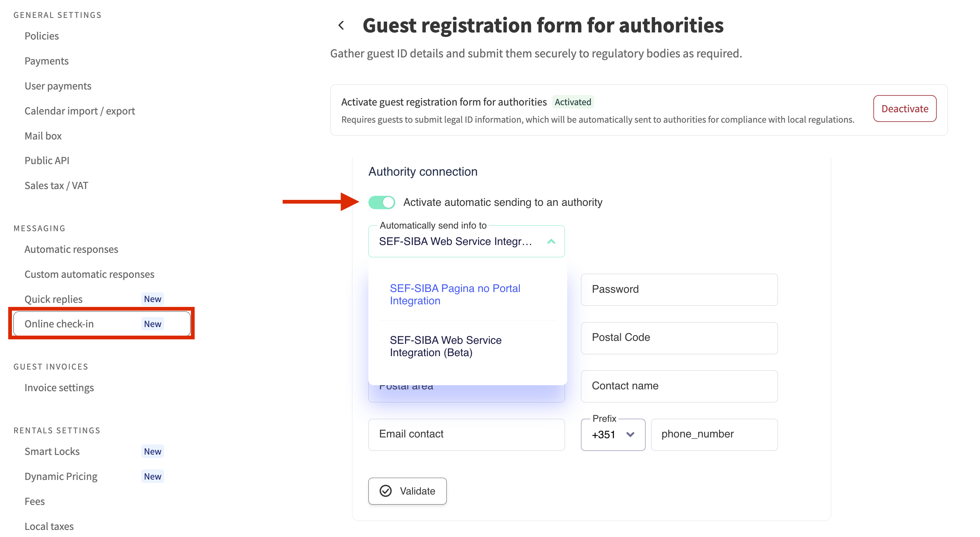Go to Policies settings
The image size is (980, 537).
41,36
